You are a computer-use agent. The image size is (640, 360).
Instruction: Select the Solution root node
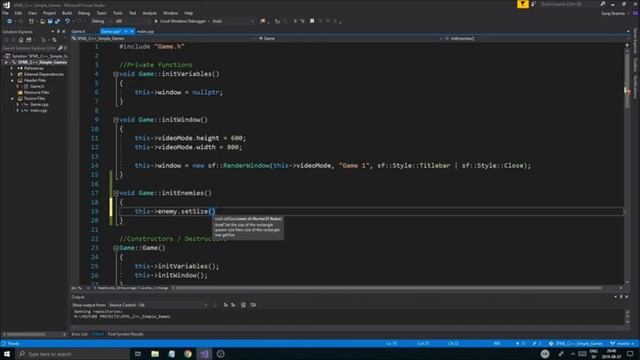pos(36,56)
